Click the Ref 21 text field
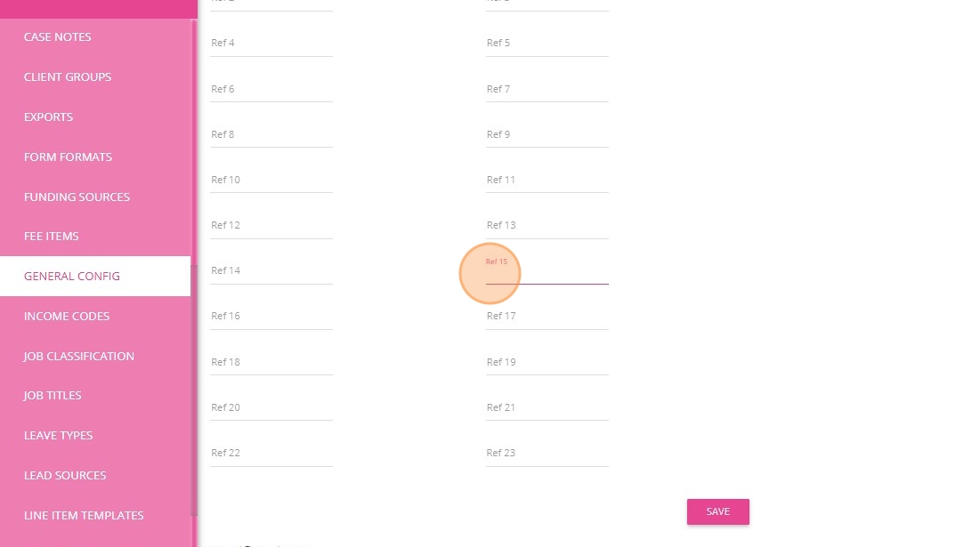Viewport: 980px width, 547px height. [x=547, y=407]
